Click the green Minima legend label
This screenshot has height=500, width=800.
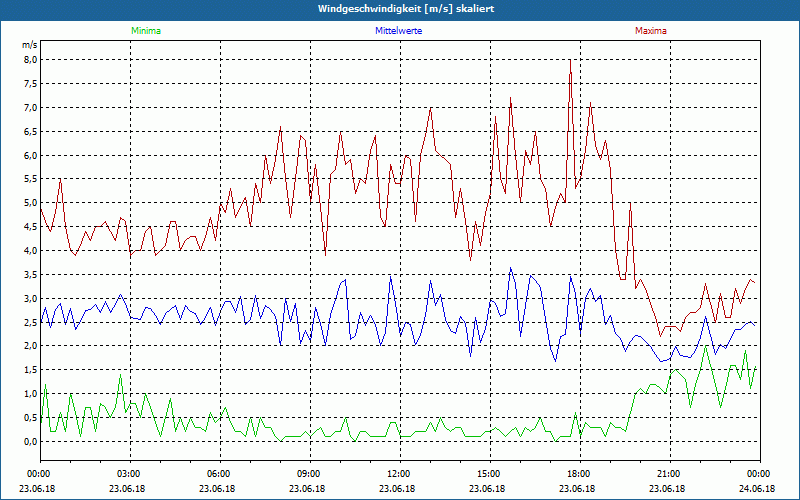point(146,31)
